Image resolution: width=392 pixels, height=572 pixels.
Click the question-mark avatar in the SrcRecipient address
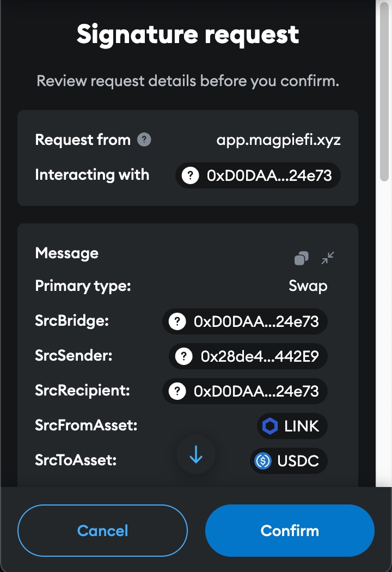click(x=177, y=392)
